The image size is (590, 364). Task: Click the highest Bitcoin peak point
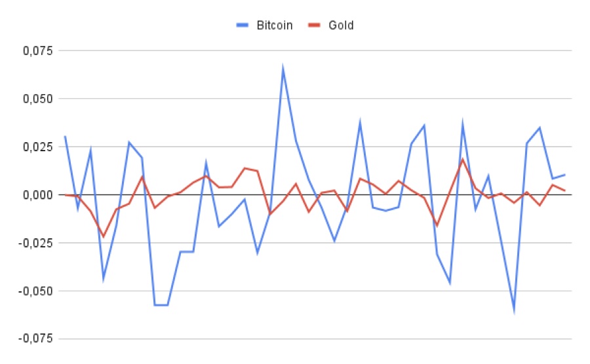point(283,67)
